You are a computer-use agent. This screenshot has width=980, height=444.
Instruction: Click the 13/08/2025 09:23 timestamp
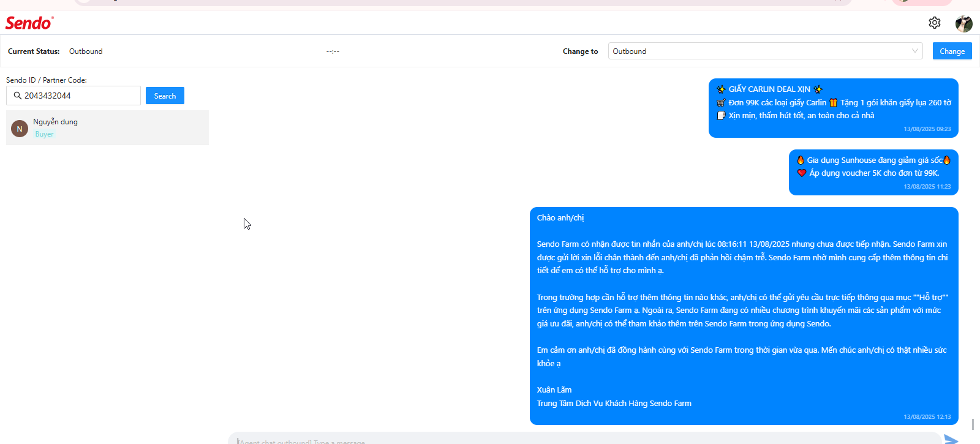pos(927,129)
